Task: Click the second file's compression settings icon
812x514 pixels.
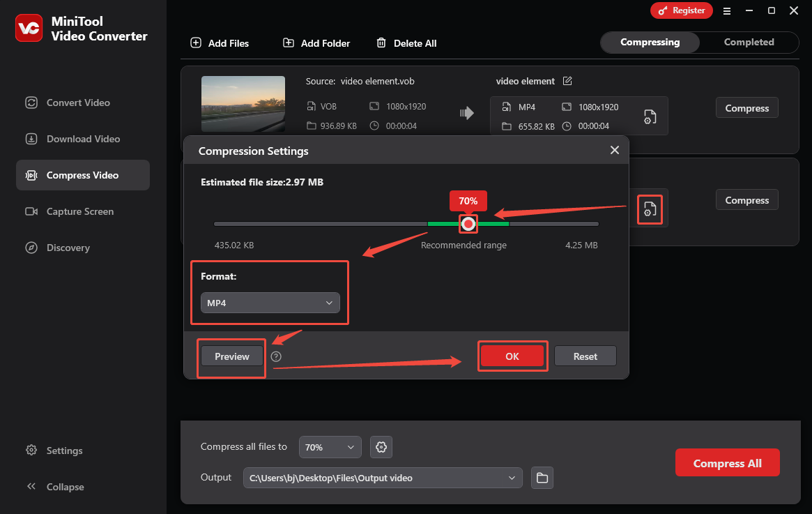Action: tap(650, 209)
